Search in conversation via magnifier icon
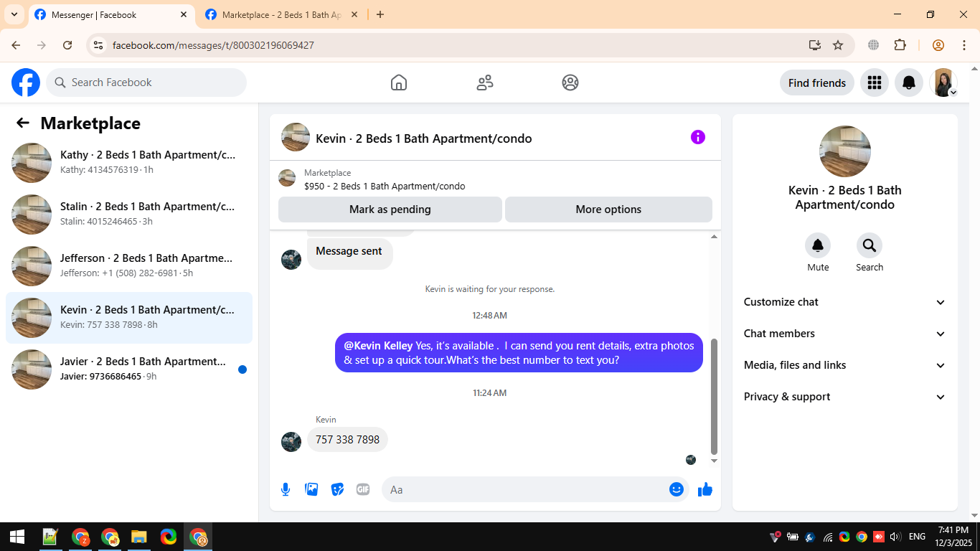 click(x=870, y=246)
